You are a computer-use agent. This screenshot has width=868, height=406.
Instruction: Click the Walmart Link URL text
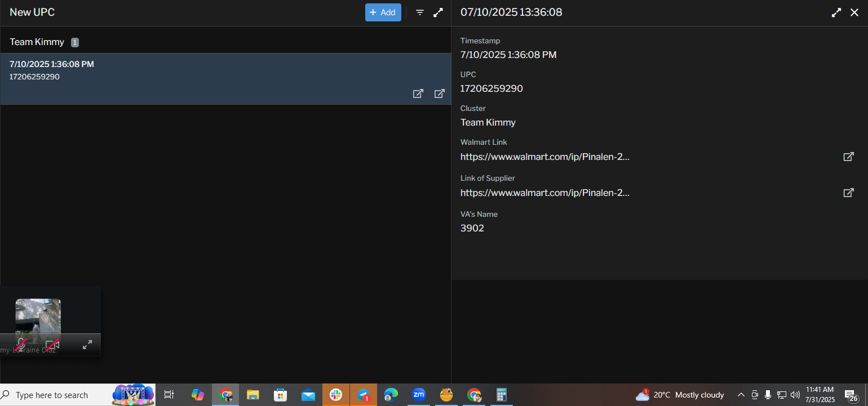(544, 157)
